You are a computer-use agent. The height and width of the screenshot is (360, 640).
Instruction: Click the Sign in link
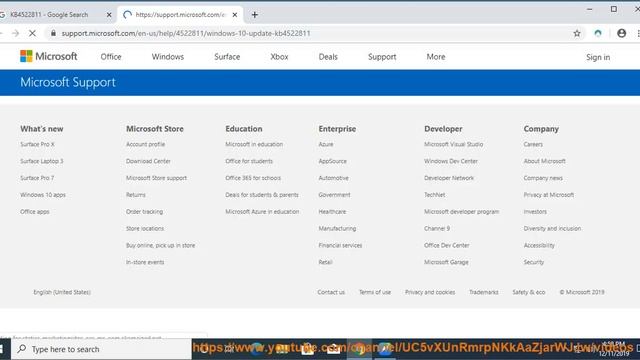pos(598,57)
